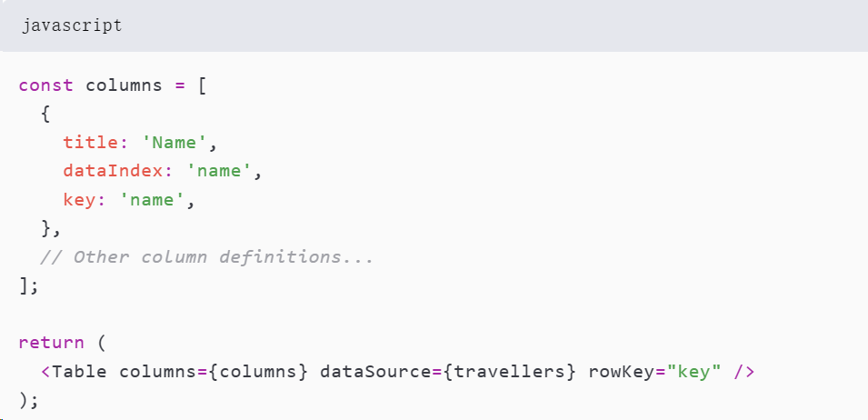
Task: Click the 'javascript' language label in header
Action: click(73, 25)
